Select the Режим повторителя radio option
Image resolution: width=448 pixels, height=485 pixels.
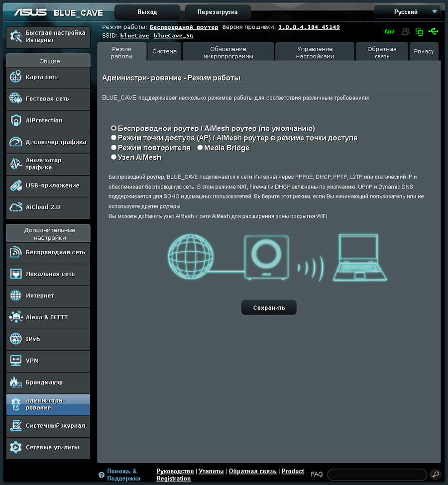(x=113, y=148)
